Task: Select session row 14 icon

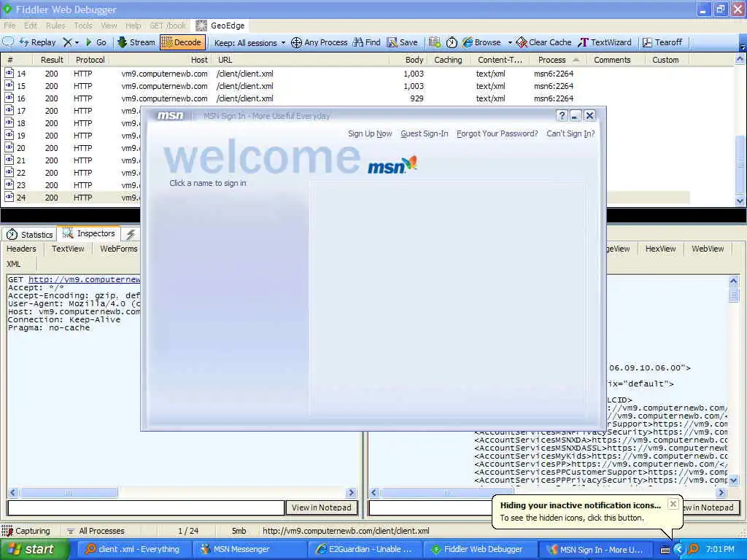Action: pyautogui.click(x=9, y=74)
